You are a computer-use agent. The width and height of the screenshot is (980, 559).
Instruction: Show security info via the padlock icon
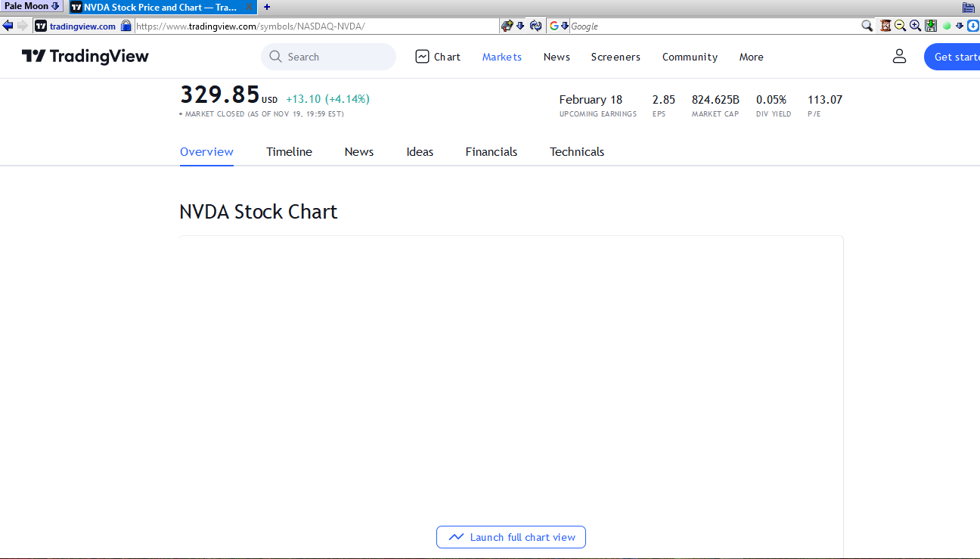coord(126,26)
